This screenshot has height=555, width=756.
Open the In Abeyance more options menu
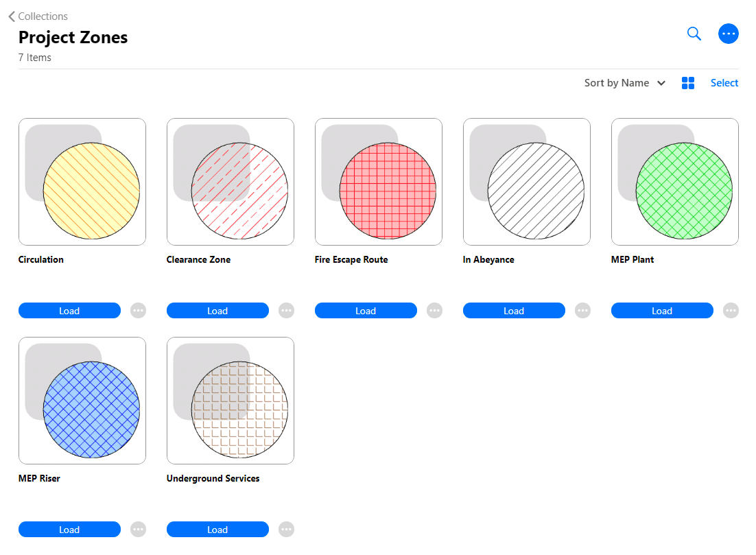click(x=582, y=310)
